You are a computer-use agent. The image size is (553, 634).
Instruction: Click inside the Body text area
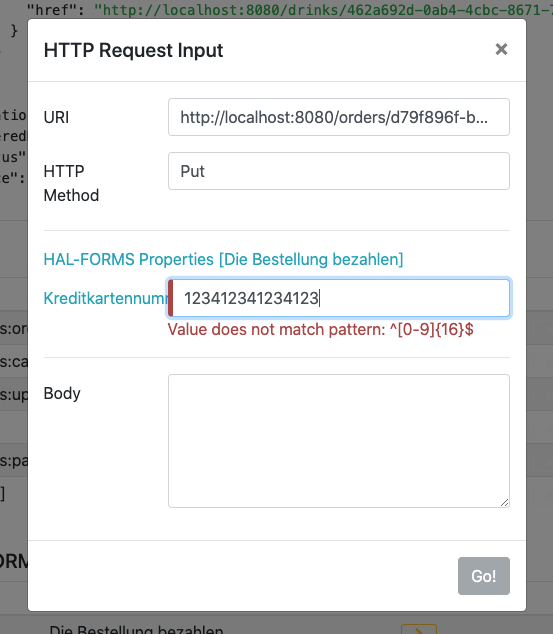tap(339, 441)
